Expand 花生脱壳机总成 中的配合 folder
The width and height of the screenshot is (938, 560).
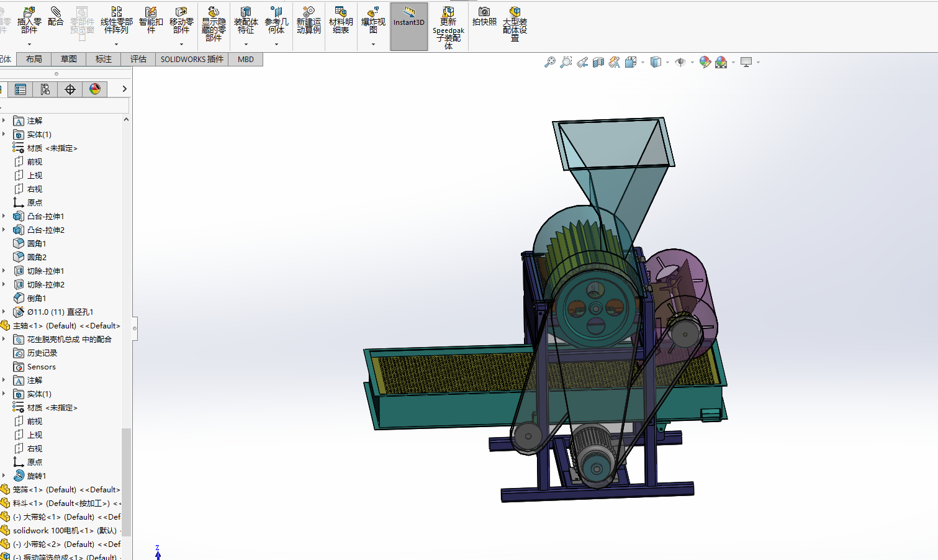tap(4, 339)
